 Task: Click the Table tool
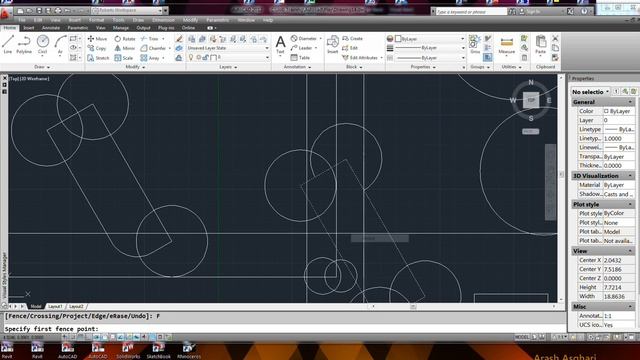300,58
